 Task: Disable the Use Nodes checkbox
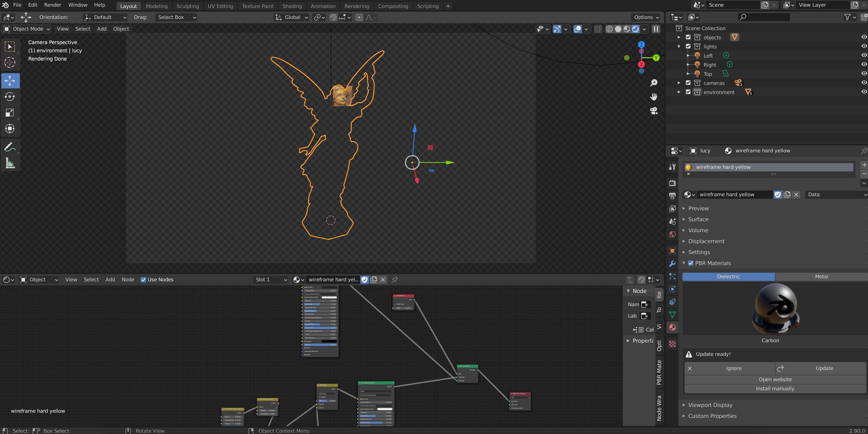pyautogui.click(x=143, y=280)
